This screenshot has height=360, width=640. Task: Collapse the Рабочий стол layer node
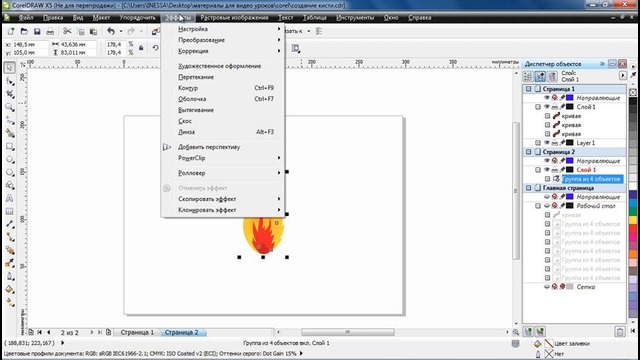click(538, 206)
